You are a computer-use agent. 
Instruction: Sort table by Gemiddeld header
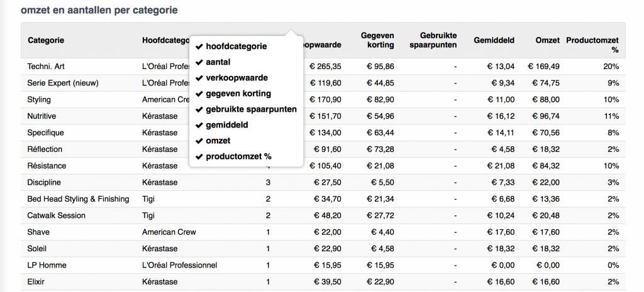(494, 41)
